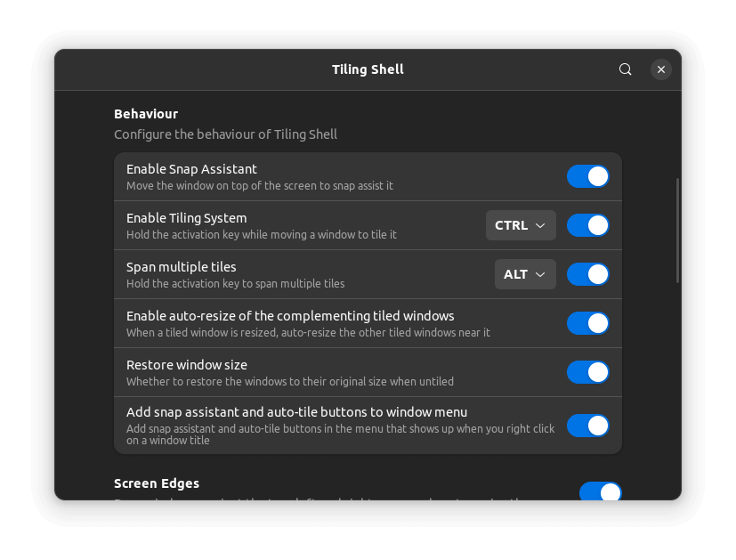Click the Tiling Shell window title
This screenshot has width=736, height=560.
click(368, 69)
